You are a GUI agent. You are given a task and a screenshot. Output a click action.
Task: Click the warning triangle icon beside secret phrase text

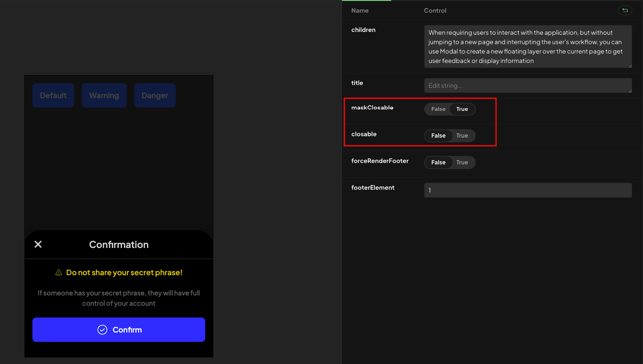pos(58,272)
